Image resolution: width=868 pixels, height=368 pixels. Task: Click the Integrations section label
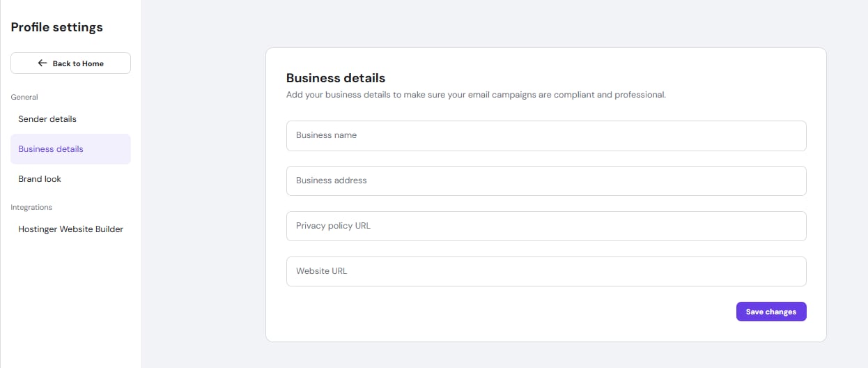tap(31, 207)
